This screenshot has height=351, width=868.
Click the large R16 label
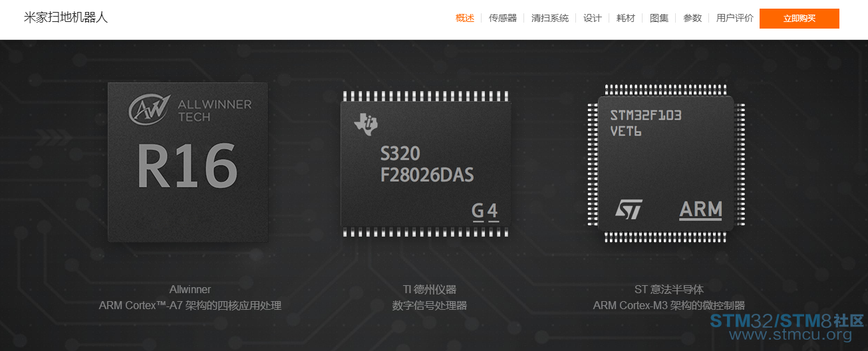tap(188, 166)
